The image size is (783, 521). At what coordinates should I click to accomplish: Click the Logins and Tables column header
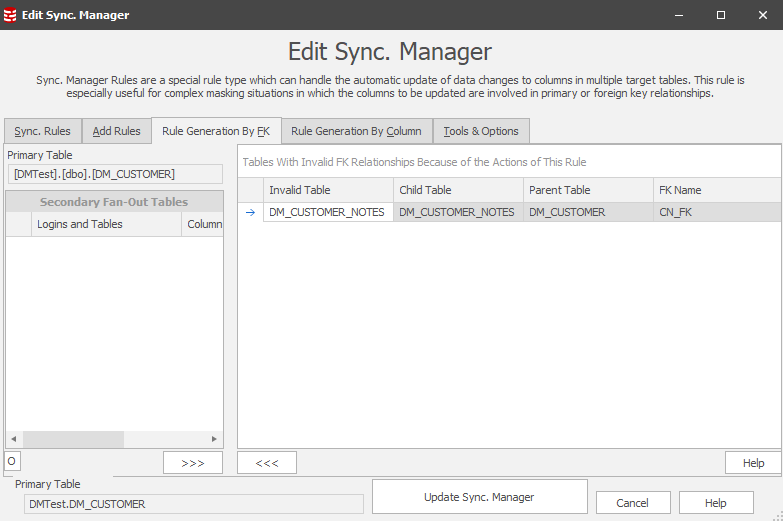point(107,224)
